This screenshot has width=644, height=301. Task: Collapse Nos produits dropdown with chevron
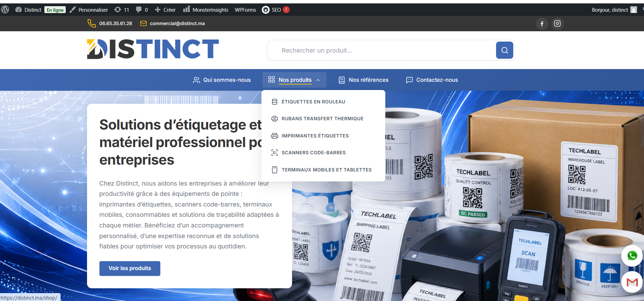coord(318,80)
